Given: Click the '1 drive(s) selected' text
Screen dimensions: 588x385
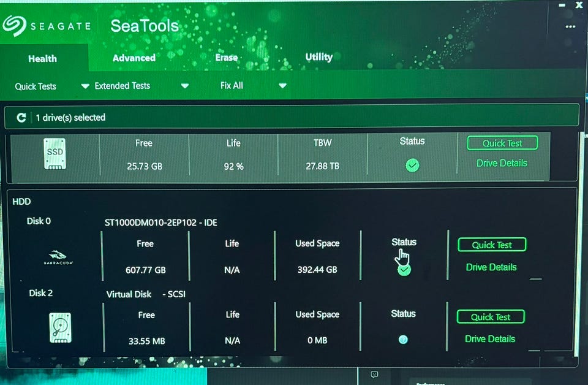Looking at the screenshot, I should 70,118.
